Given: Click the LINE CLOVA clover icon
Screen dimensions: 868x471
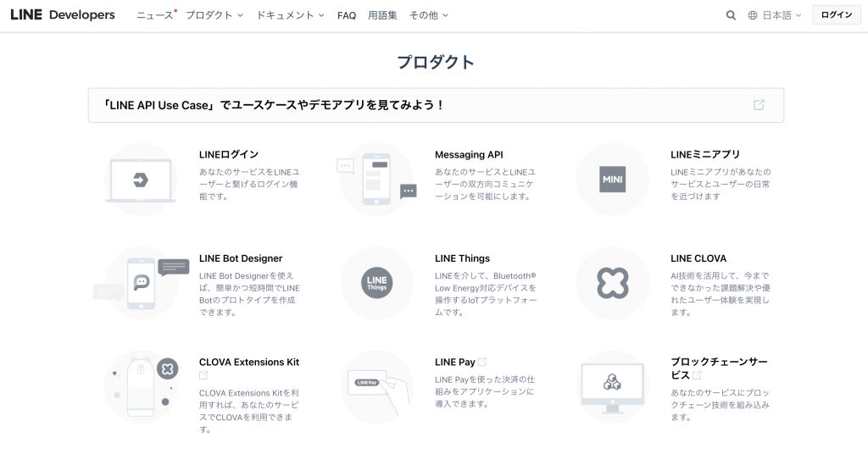Looking at the screenshot, I should (x=612, y=283).
